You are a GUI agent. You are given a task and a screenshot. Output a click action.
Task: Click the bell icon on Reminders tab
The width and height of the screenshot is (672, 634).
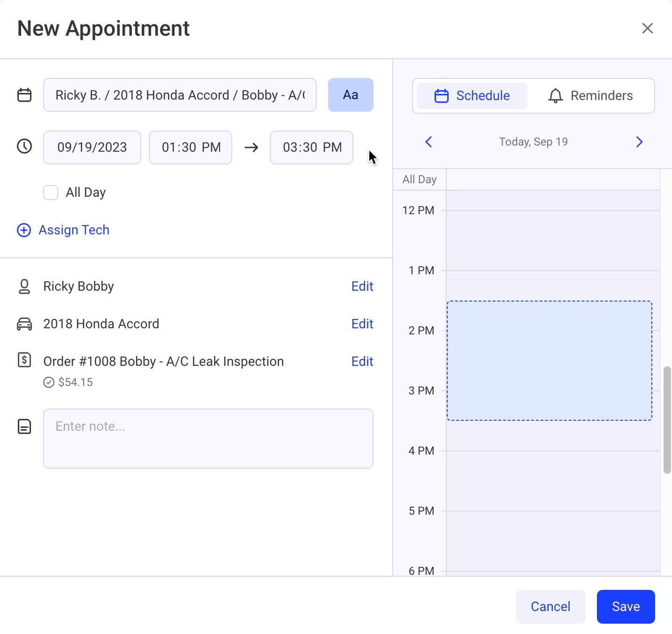coord(556,95)
